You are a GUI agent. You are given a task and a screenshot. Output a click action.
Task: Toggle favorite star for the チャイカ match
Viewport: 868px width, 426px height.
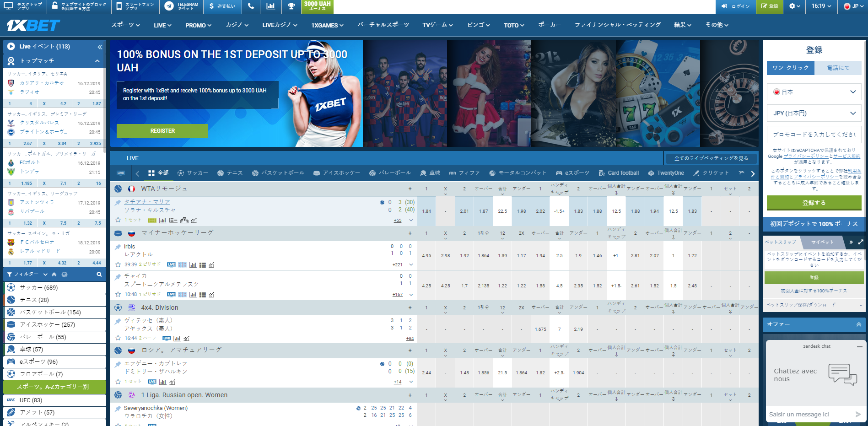tap(118, 294)
